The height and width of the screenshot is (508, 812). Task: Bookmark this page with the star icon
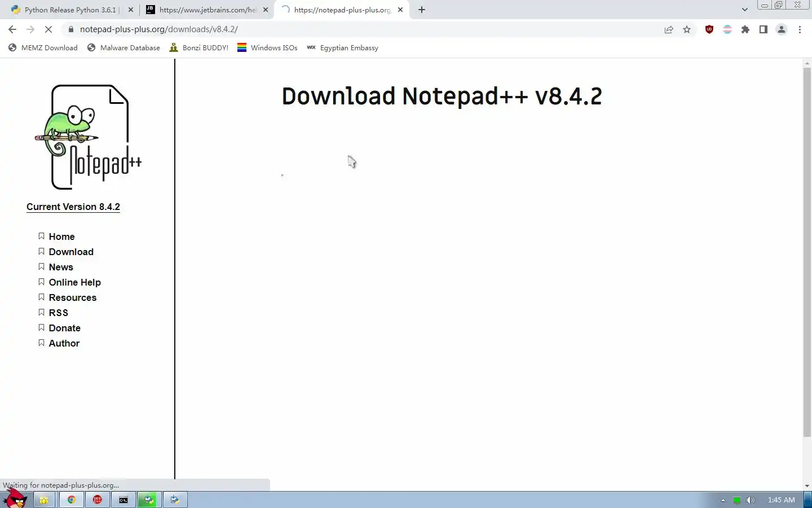(687, 29)
